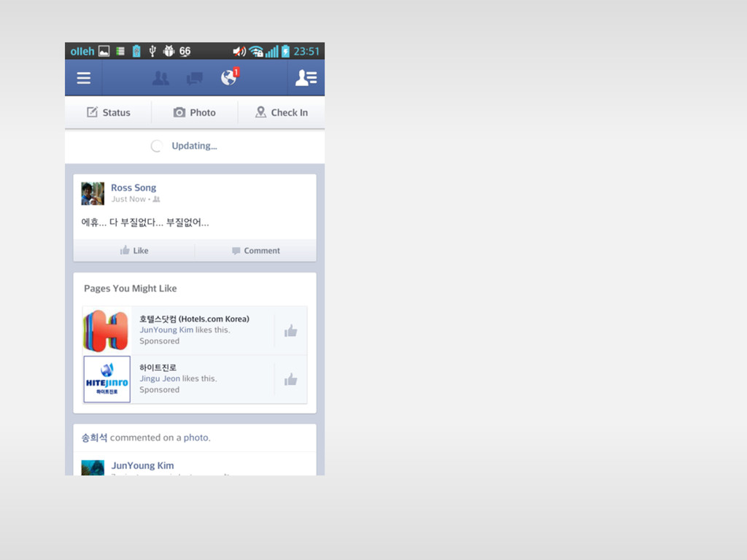Open the Hotels.com Korea page title

(194, 319)
